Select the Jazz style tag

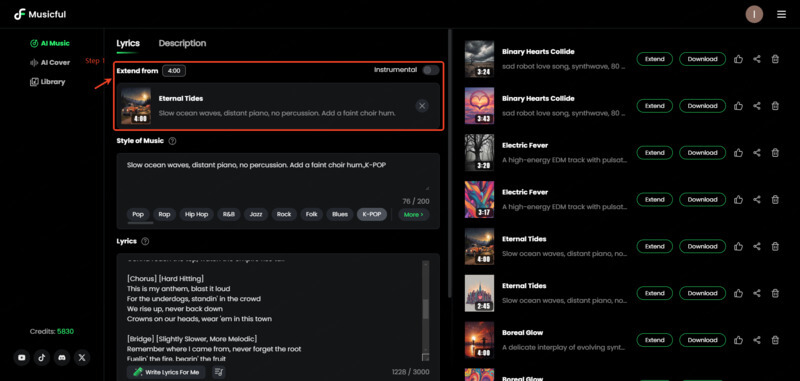(x=256, y=215)
